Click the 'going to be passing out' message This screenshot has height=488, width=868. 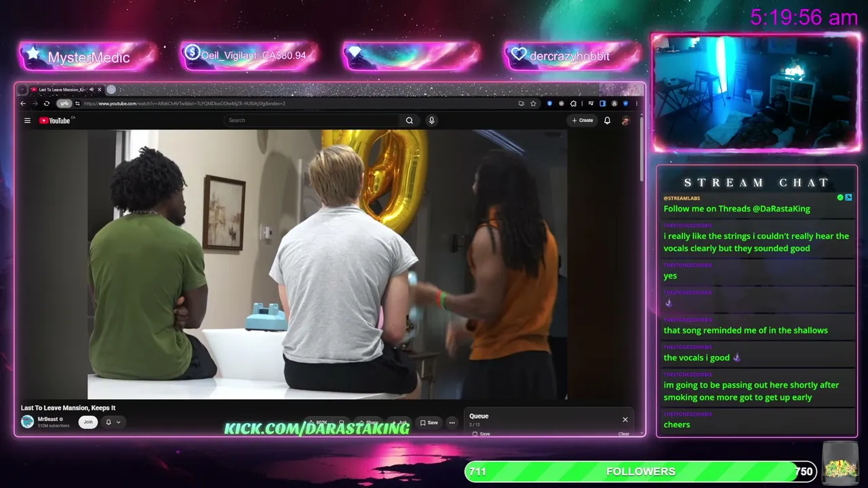tap(751, 391)
